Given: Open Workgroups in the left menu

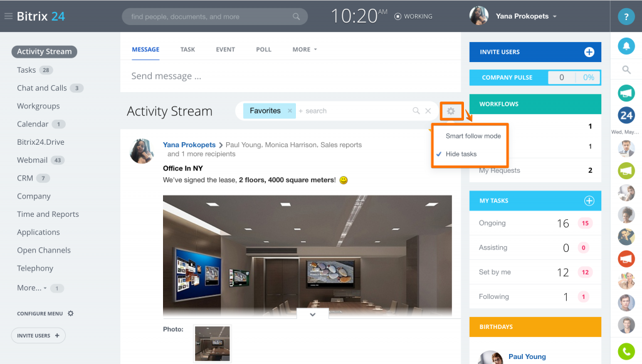Looking at the screenshot, I should 38,106.
